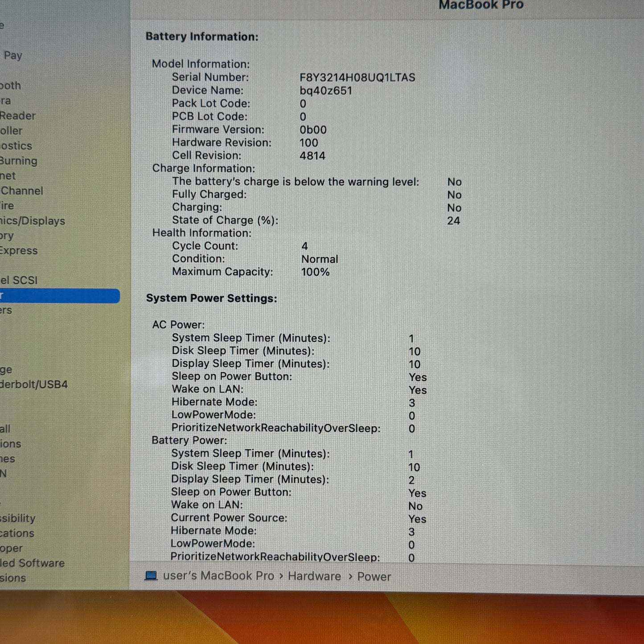Click the Model Information label
Screen dimensions: 644x644
[201, 64]
